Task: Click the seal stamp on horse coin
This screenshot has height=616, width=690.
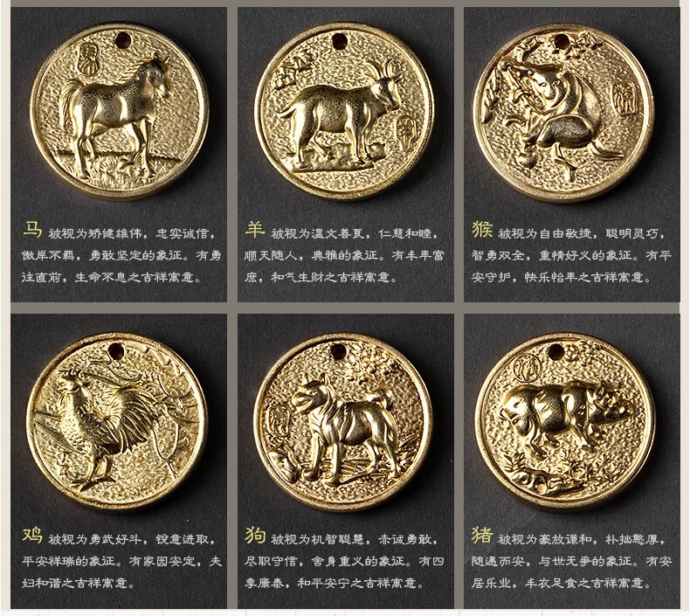Action: tap(87, 59)
